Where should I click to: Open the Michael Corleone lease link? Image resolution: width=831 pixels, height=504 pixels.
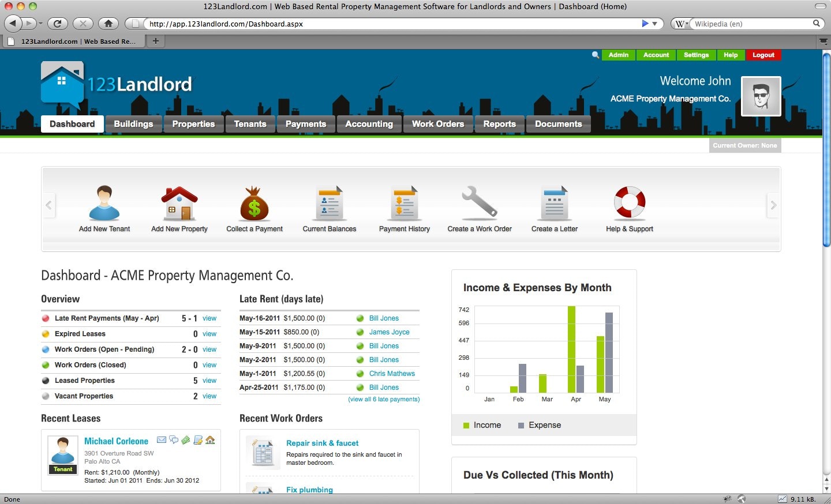coord(116,441)
